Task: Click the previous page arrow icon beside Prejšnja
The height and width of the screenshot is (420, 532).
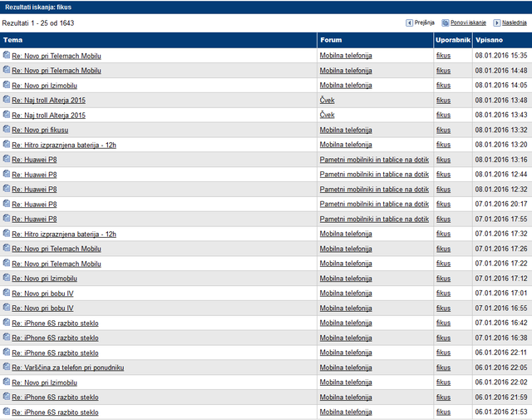Action: tap(409, 22)
